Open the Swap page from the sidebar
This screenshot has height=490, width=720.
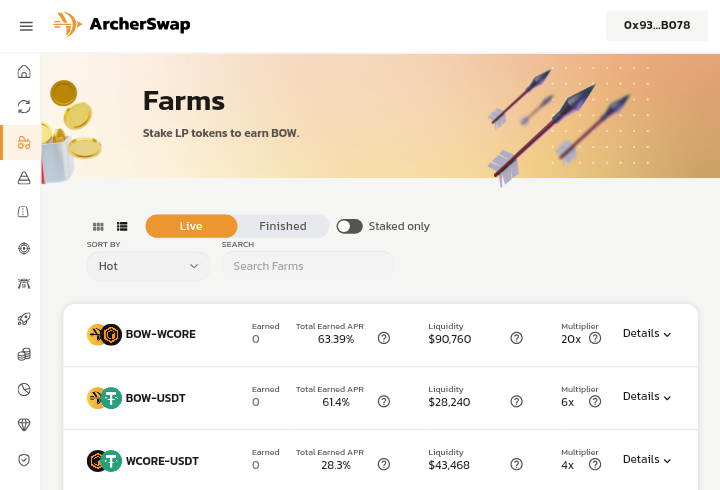[24, 106]
